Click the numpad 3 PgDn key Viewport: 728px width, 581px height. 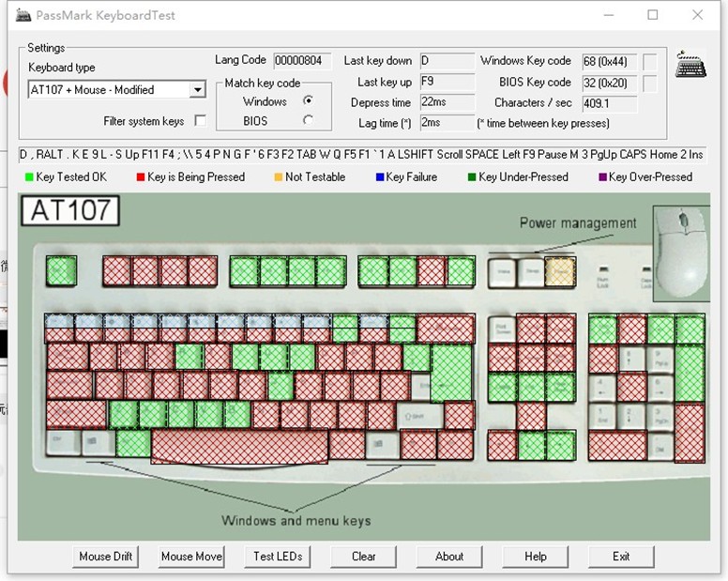pyautogui.click(x=660, y=416)
